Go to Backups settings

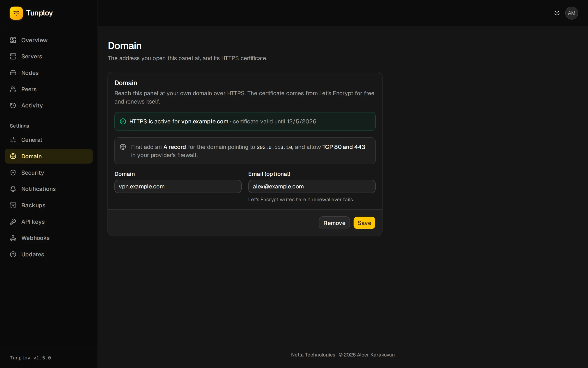pyautogui.click(x=49, y=205)
